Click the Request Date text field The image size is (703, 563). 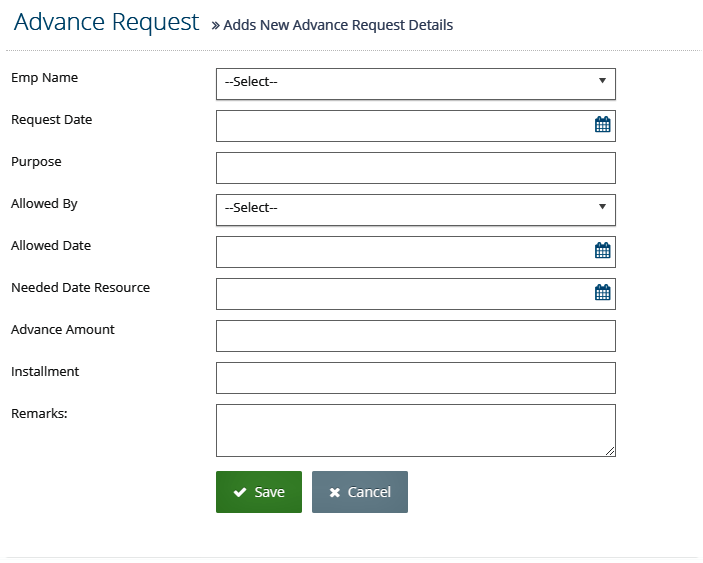click(404, 126)
